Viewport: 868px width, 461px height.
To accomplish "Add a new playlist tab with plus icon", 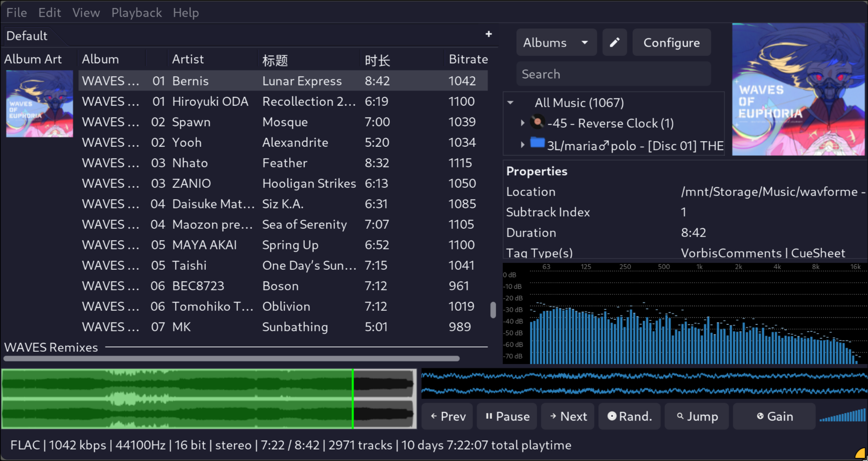I will 488,34.
